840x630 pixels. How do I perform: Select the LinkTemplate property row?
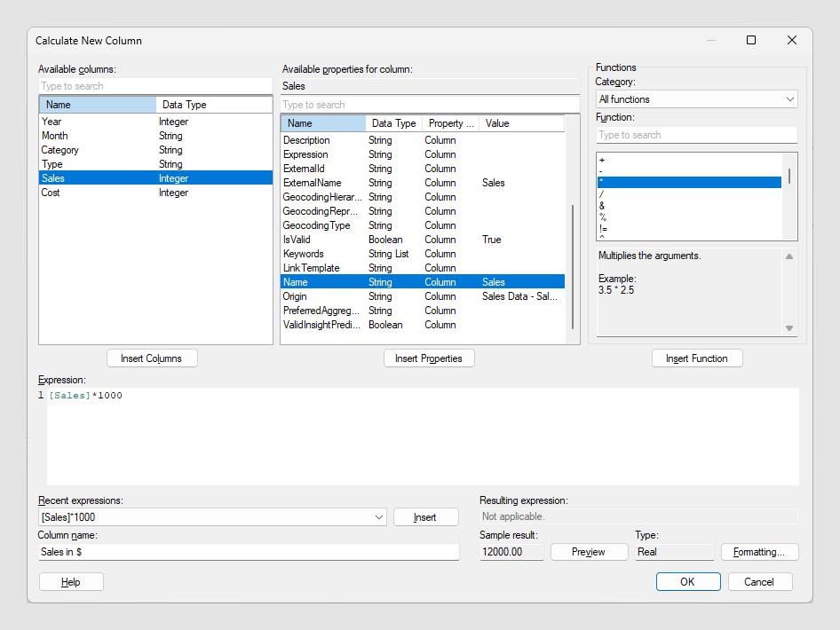[423, 268]
